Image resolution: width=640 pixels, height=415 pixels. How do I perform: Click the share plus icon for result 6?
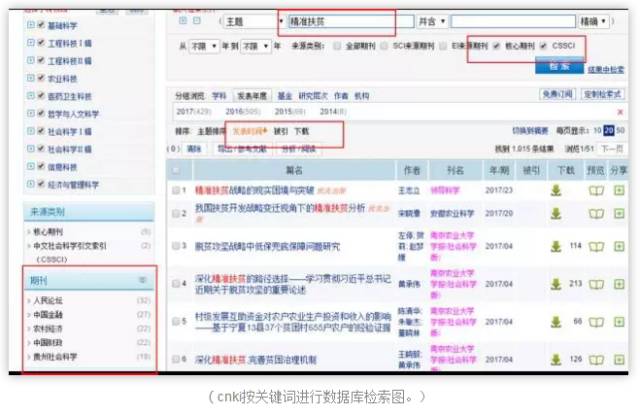[x=619, y=358]
